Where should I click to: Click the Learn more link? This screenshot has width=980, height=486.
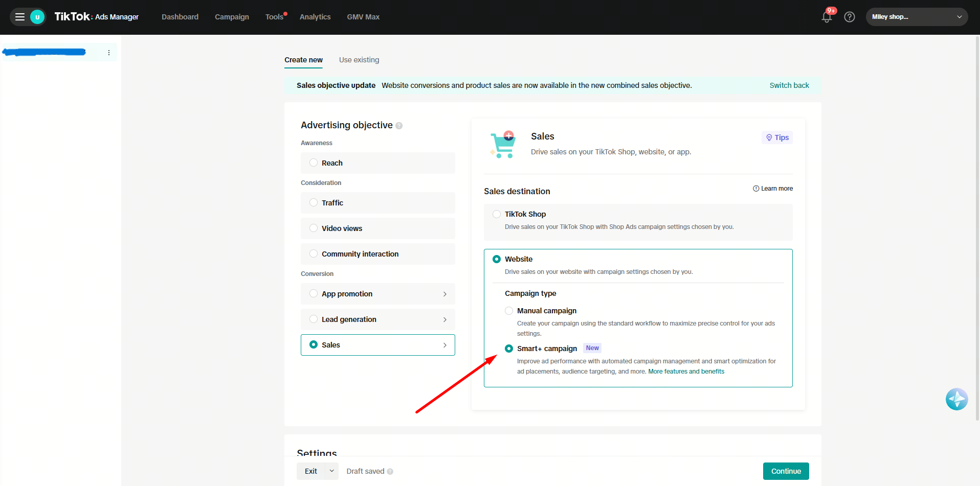click(x=773, y=189)
